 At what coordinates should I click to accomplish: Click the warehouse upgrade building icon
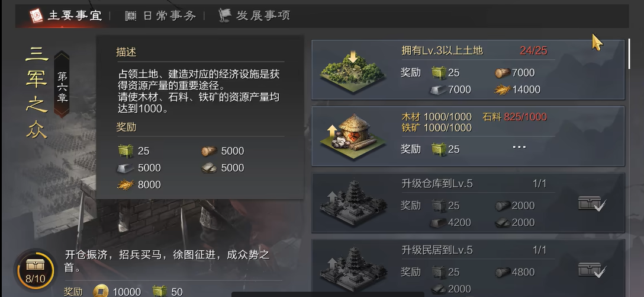353,203
